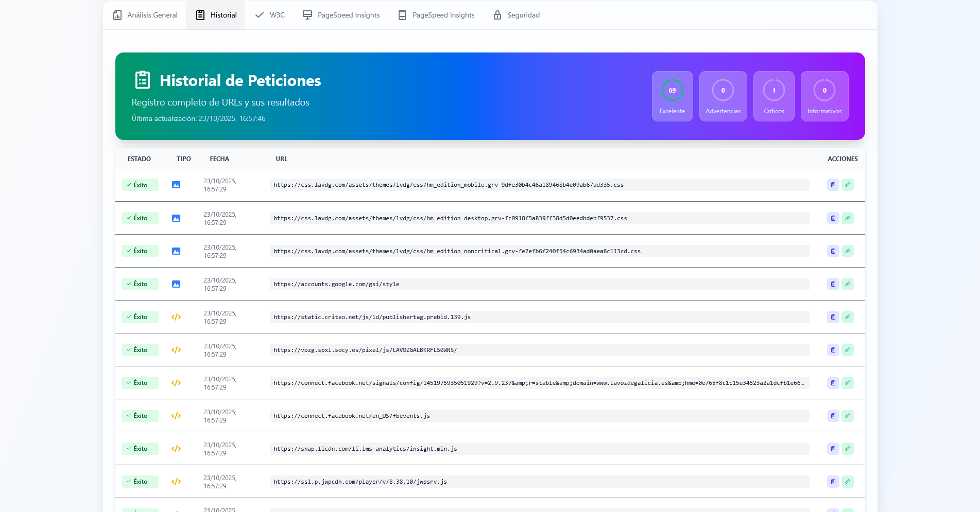The width and height of the screenshot is (980, 512).
Task: Click the hm_edition_noncritical CSS URL field
Action: [x=539, y=251]
